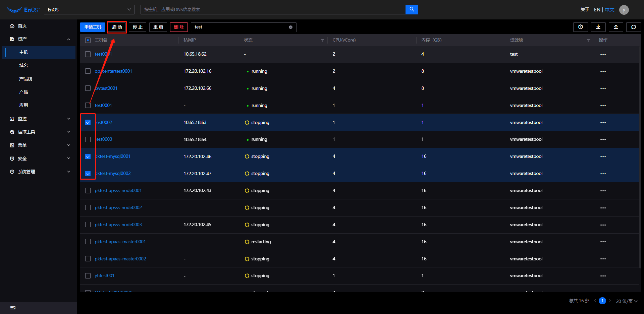Select 应用 in the sidebar
Viewport: 644px width, 314px height.
23,105
